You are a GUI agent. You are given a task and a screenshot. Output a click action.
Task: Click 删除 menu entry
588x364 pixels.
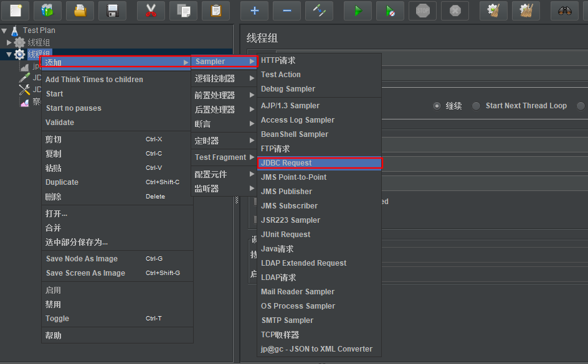pyautogui.click(x=117, y=197)
